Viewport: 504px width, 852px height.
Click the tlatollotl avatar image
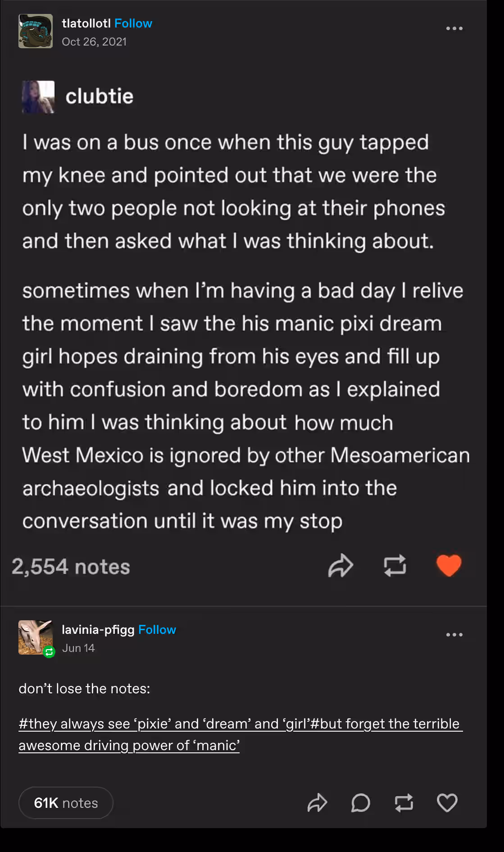point(36,31)
